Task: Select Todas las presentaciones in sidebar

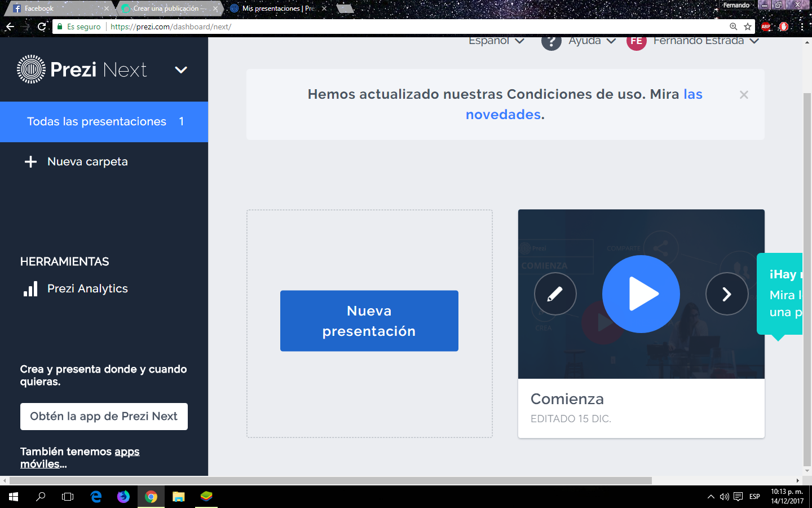Action: (x=104, y=122)
